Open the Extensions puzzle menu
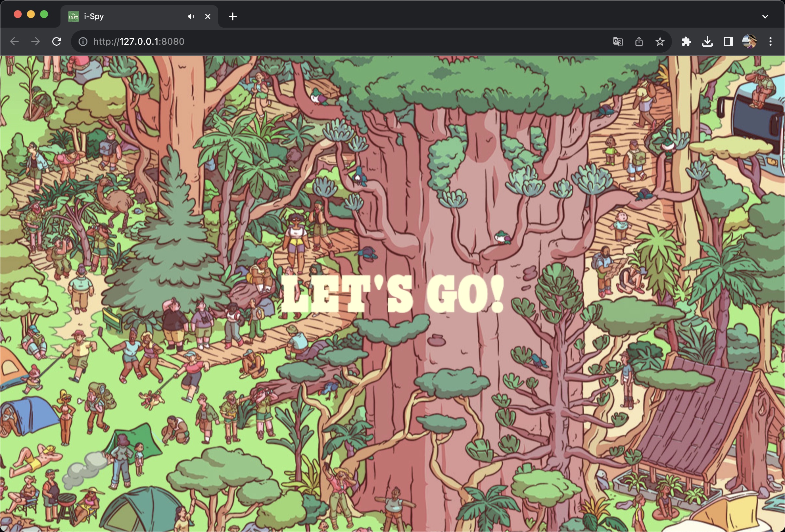785x532 pixels. (x=686, y=41)
